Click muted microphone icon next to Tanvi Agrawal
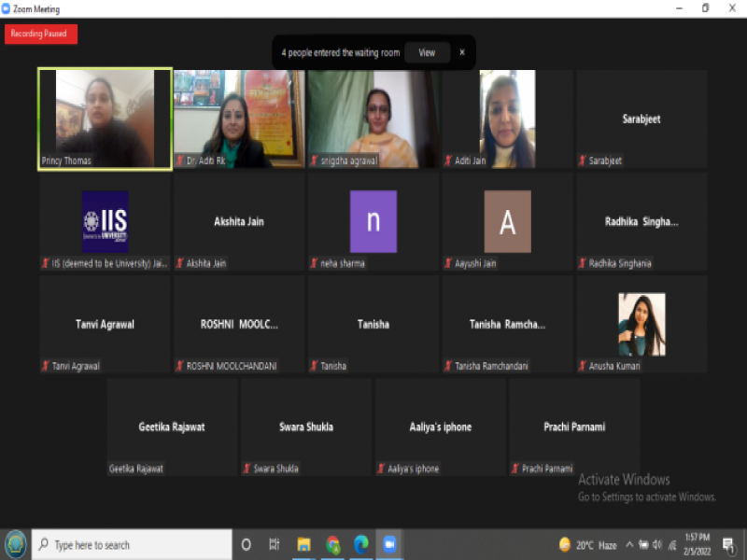 click(x=45, y=366)
